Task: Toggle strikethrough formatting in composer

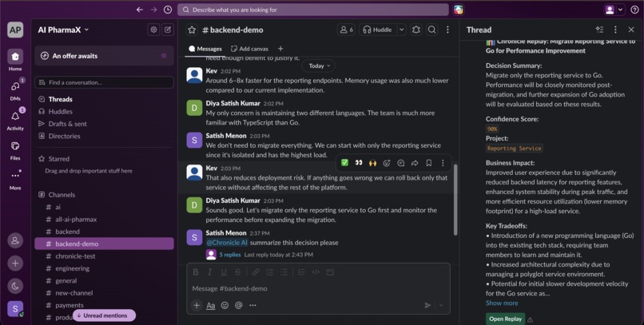Action: click(x=238, y=272)
